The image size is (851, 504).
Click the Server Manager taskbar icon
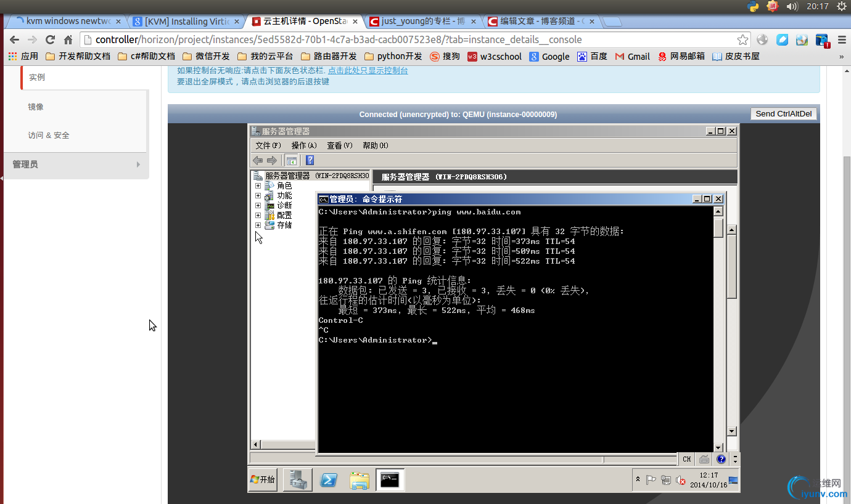tap(297, 480)
